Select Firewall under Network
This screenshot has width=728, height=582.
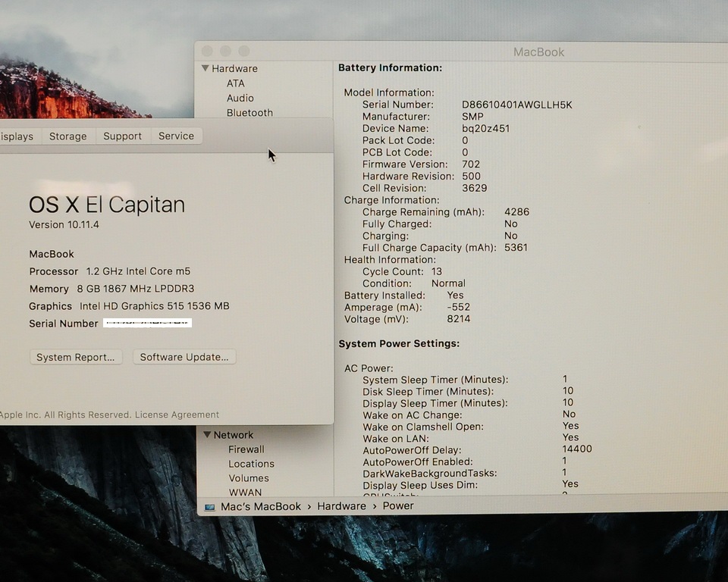pyautogui.click(x=246, y=449)
